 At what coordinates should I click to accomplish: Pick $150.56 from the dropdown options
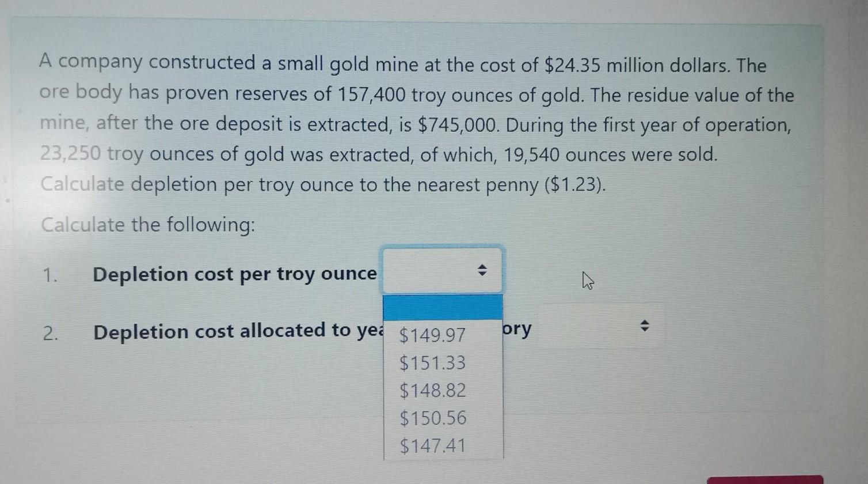click(x=432, y=418)
